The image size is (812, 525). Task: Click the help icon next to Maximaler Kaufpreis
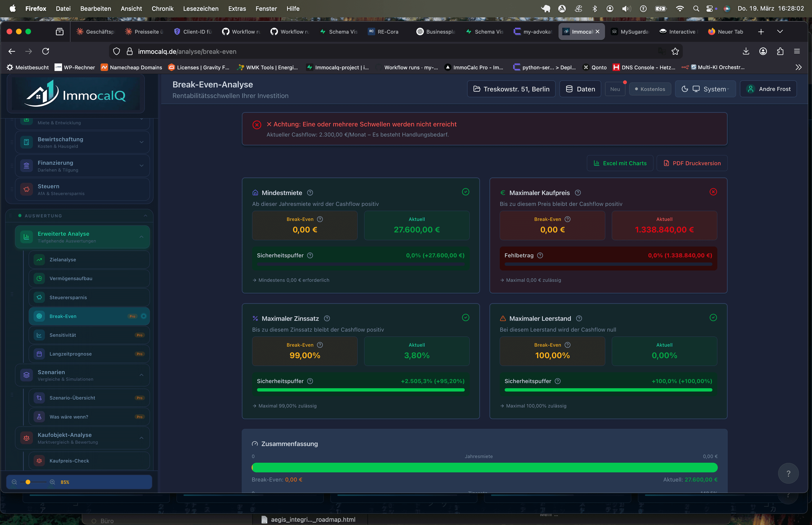pyautogui.click(x=578, y=193)
